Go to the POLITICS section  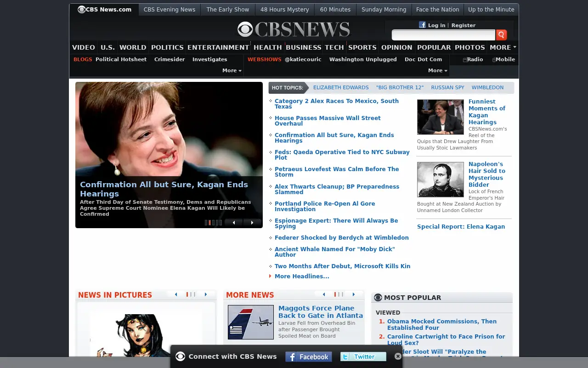coord(167,47)
